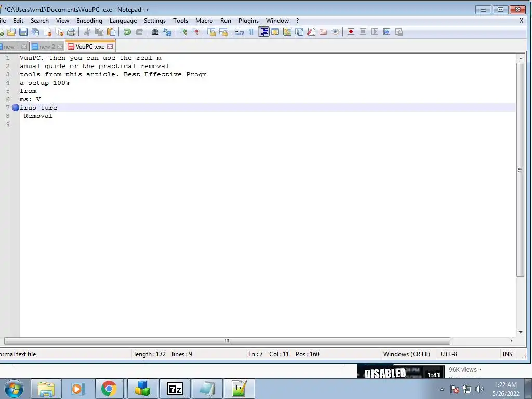Click the horizontal scrollbar thumb
This screenshot has height=399, width=532.
(227, 341)
